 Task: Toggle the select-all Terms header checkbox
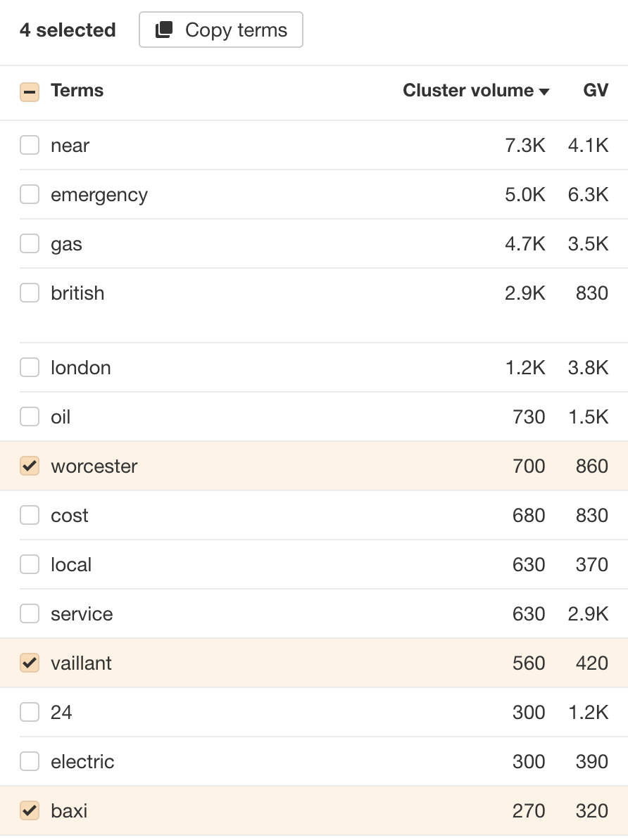pos(30,92)
